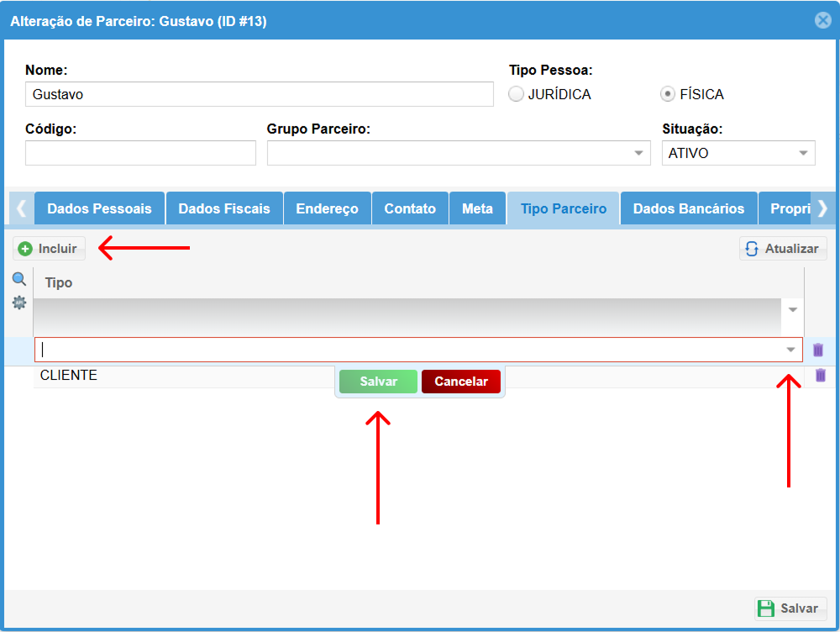Delete the new row with trash icon

(x=818, y=350)
